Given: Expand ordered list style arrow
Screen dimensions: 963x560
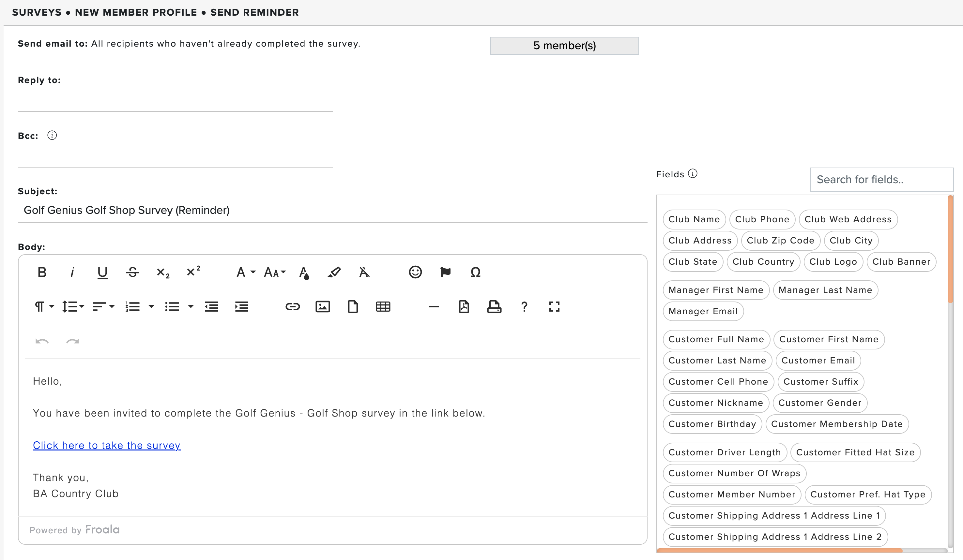Looking at the screenshot, I should [151, 306].
